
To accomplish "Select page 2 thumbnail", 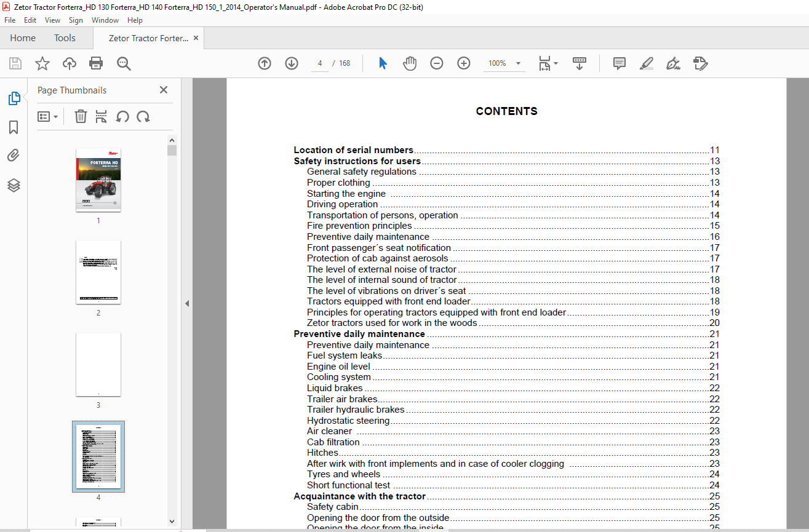I will pos(98,272).
